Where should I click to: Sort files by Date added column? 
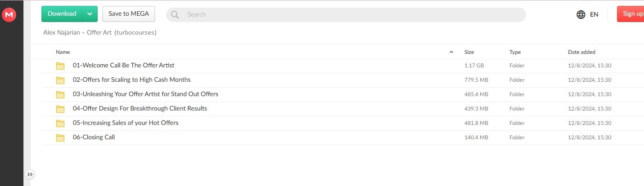pos(581,52)
